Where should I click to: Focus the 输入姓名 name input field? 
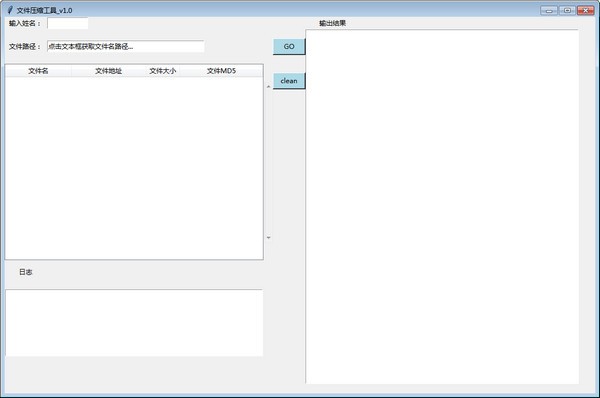click(x=67, y=23)
